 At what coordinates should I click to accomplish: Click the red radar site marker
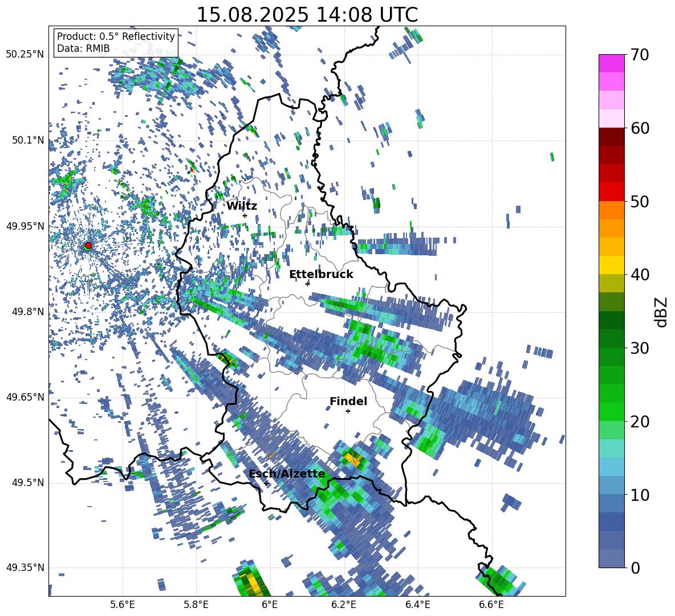point(88,245)
